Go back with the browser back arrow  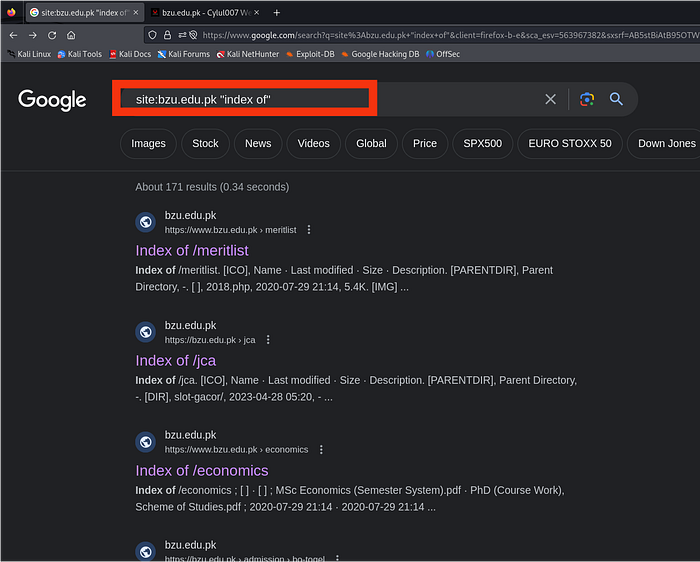click(x=13, y=35)
